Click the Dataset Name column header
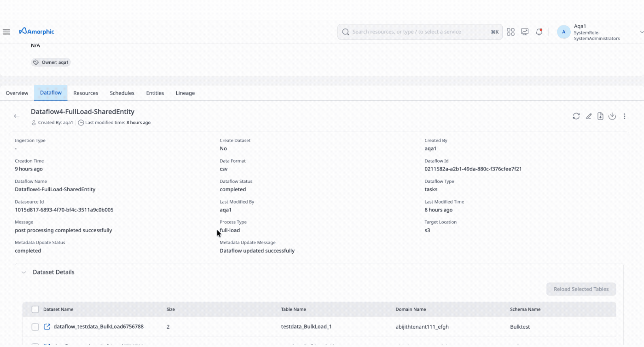Viewport: 644px width, 347px height. coord(58,309)
